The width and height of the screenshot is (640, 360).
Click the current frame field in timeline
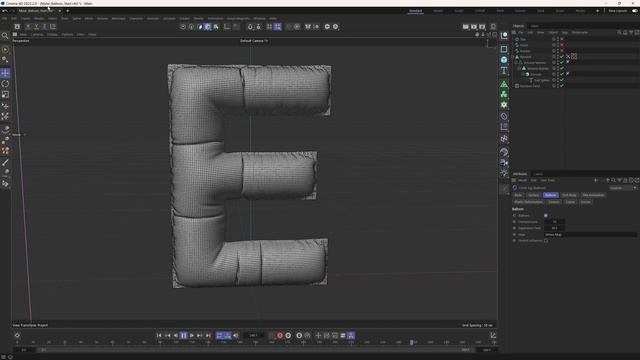coord(253,336)
